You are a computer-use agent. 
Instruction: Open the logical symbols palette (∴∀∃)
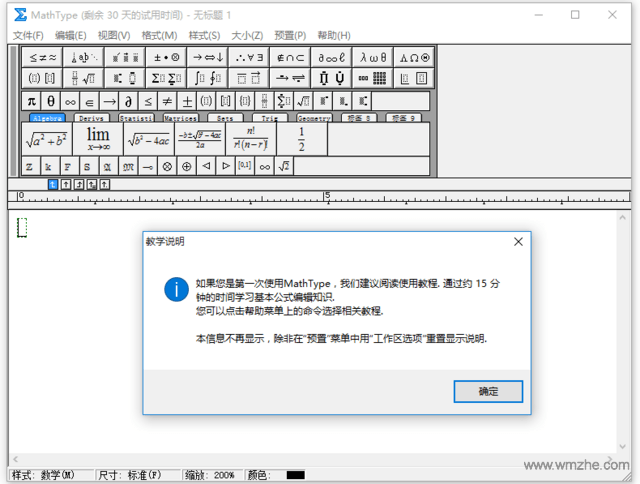(249, 58)
